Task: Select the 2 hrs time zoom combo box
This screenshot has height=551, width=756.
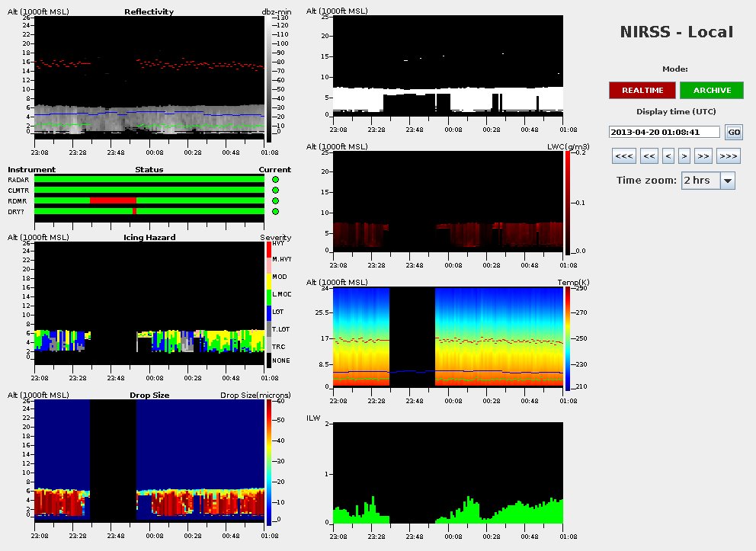Action: pyautogui.click(x=700, y=181)
